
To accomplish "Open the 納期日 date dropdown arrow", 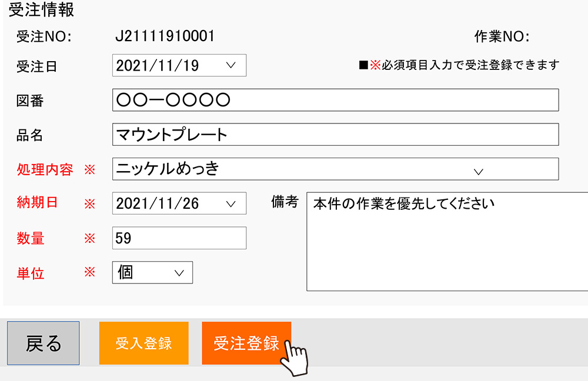I will pos(231,203).
